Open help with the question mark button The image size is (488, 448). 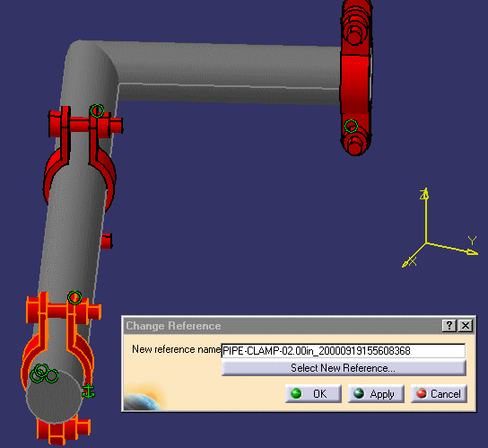coord(449,326)
